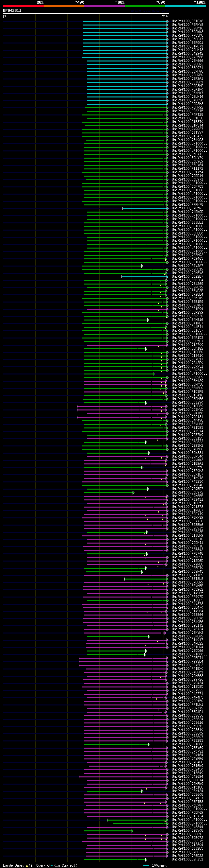Image resolution: width=209 pixels, height=868 pixels.
Task: Select the UniRef100_C7EDT1 label
Action: tap(187, 658)
